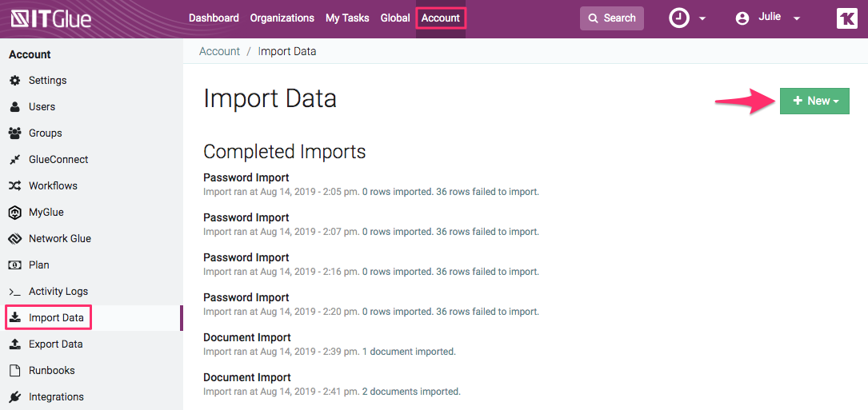The height and width of the screenshot is (410, 868).
Task: Click the Groups people icon
Action: point(15,133)
